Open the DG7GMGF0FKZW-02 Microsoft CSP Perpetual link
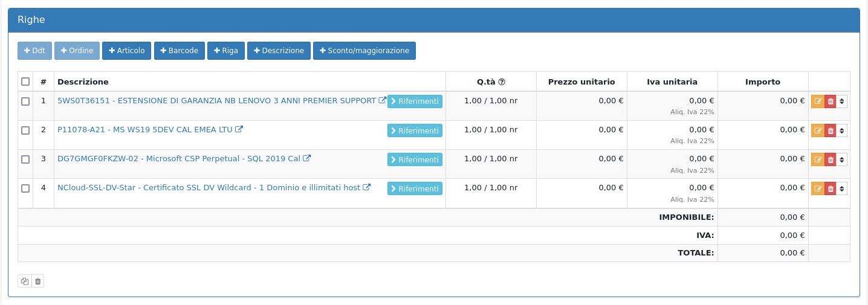 pos(178,158)
